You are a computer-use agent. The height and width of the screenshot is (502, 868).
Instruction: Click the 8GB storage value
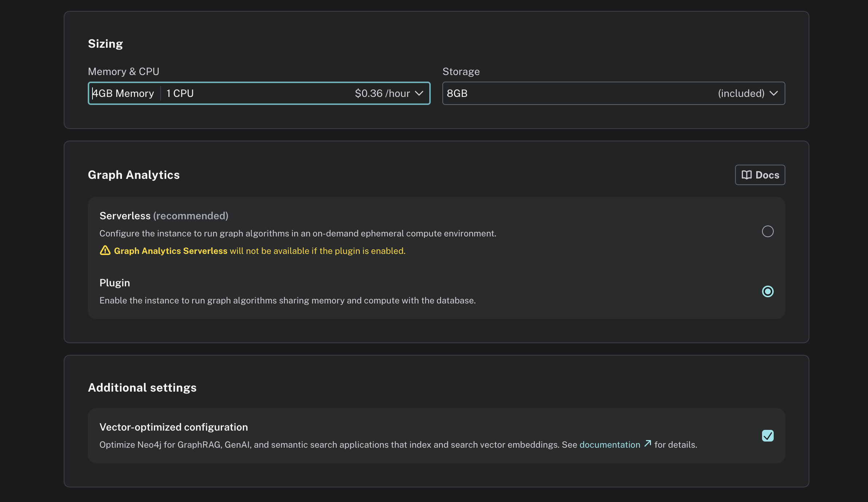click(457, 93)
